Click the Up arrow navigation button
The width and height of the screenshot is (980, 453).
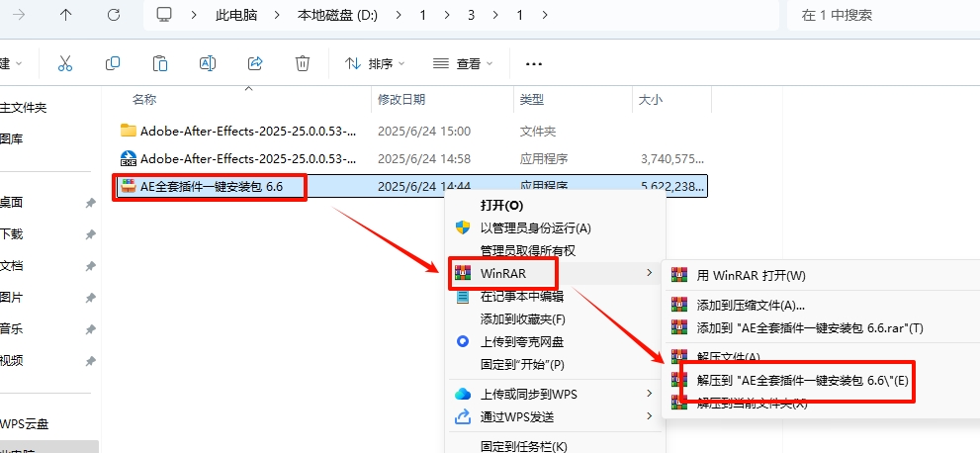coord(65,15)
